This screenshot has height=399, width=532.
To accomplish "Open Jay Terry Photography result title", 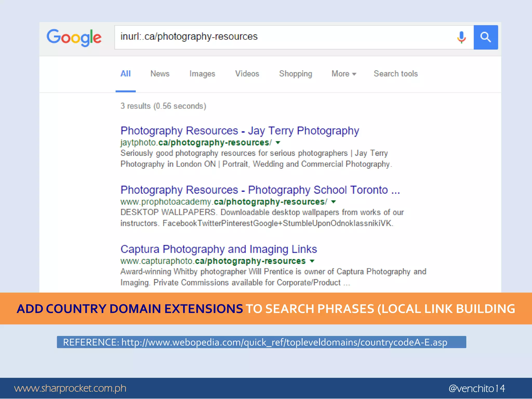I will 240,131.
